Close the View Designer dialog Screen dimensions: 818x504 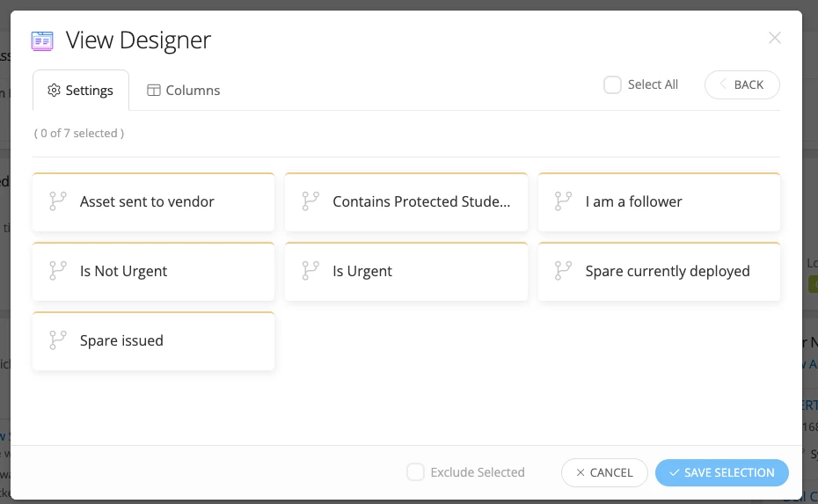coord(774,38)
